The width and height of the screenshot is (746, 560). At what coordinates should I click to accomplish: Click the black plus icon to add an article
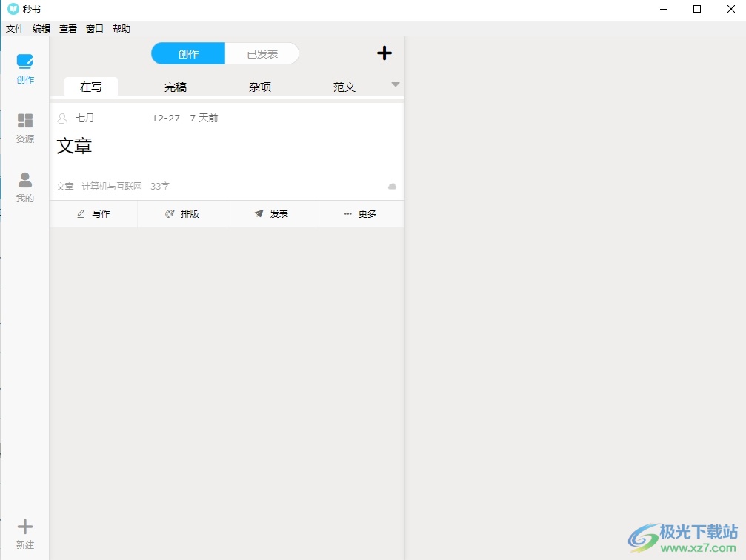pyautogui.click(x=384, y=53)
